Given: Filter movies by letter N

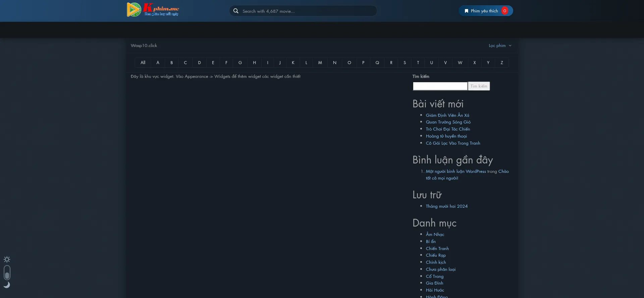Looking at the screenshot, I should tap(335, 63).
